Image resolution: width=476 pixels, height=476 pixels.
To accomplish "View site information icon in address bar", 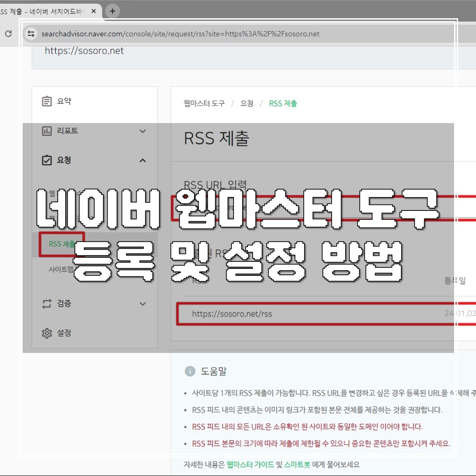I will [x=31, y=34].
